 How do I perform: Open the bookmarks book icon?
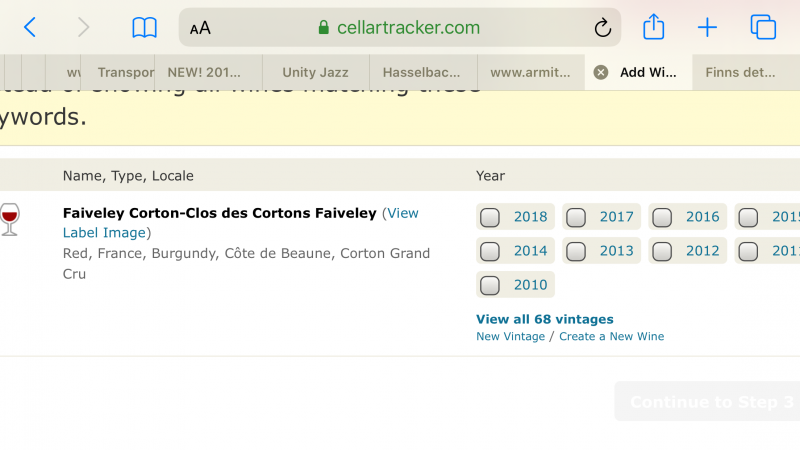click(x=145, y=28)
